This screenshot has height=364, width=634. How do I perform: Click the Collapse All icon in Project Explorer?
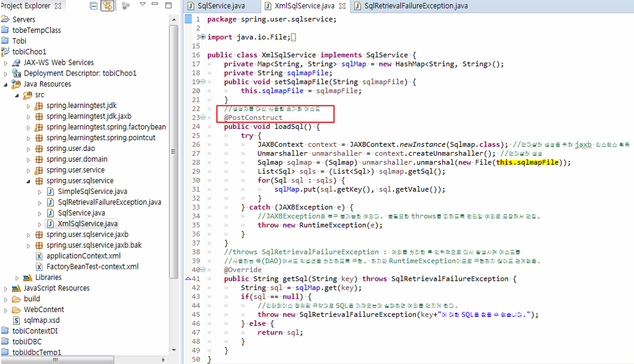(x=93, y=5)
